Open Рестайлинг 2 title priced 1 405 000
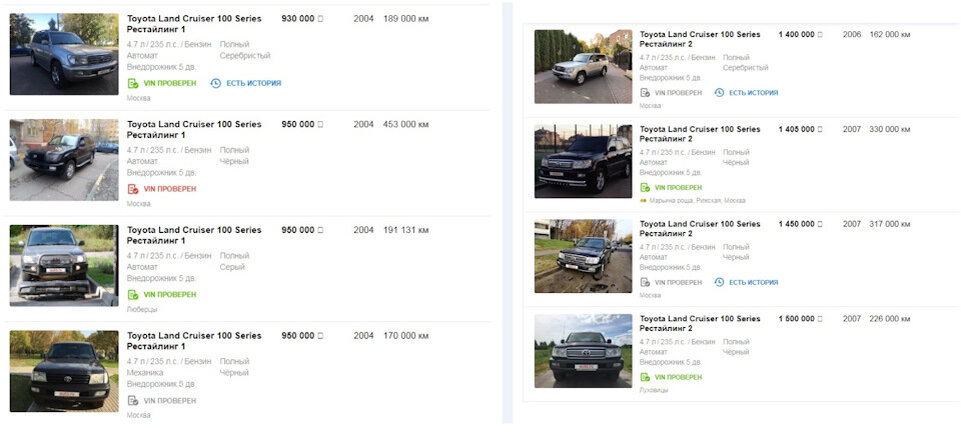 pyautogui.click(x=700, y=134)
